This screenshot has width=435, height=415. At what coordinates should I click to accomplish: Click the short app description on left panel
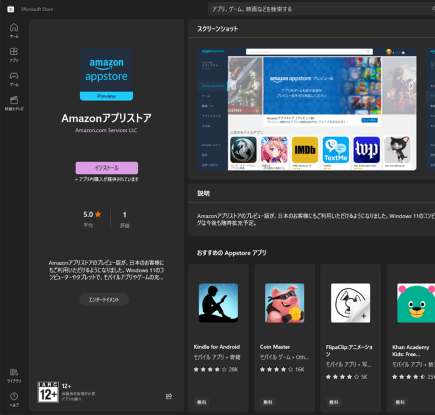pos(106,270)
